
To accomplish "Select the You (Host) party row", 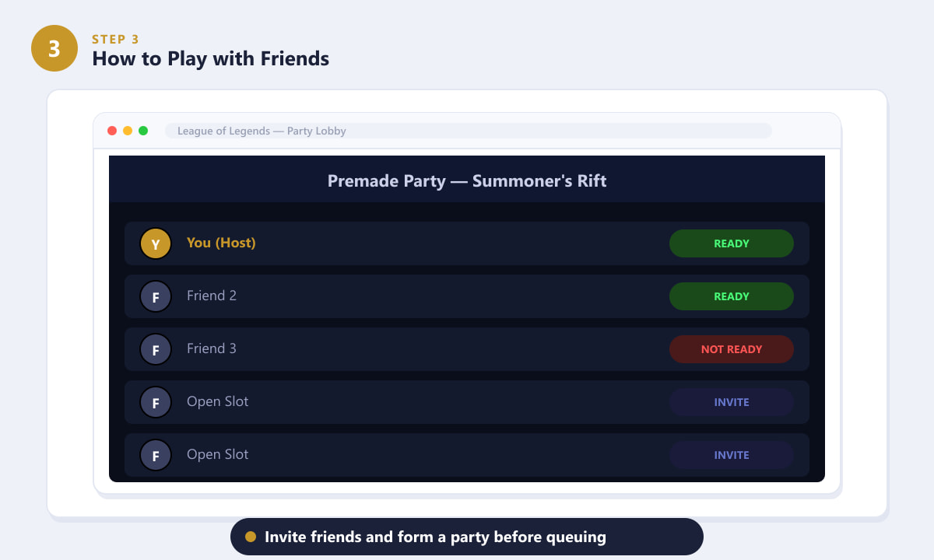I will 467,243.
